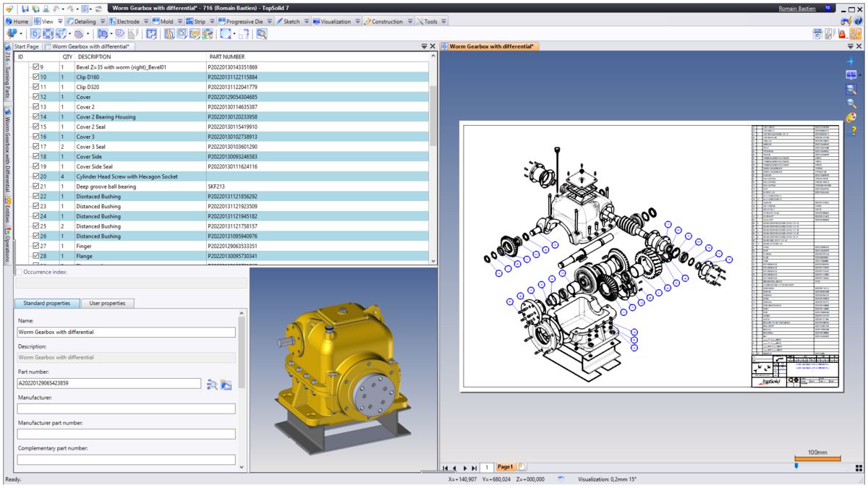Click inside the Manufacturer input field
This screenshot has height=488, width=868.
127,408
